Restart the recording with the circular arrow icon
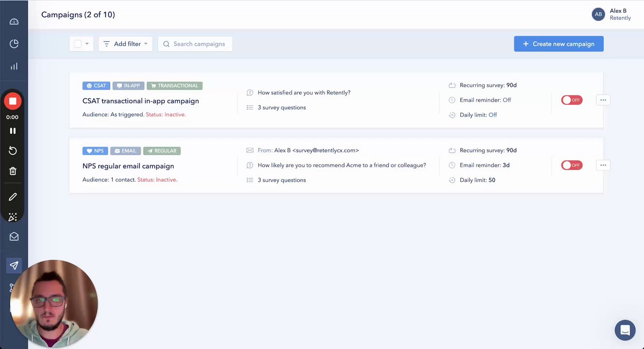Image resolution: width=644 pixels, height=349 pixels. point(13,151)
